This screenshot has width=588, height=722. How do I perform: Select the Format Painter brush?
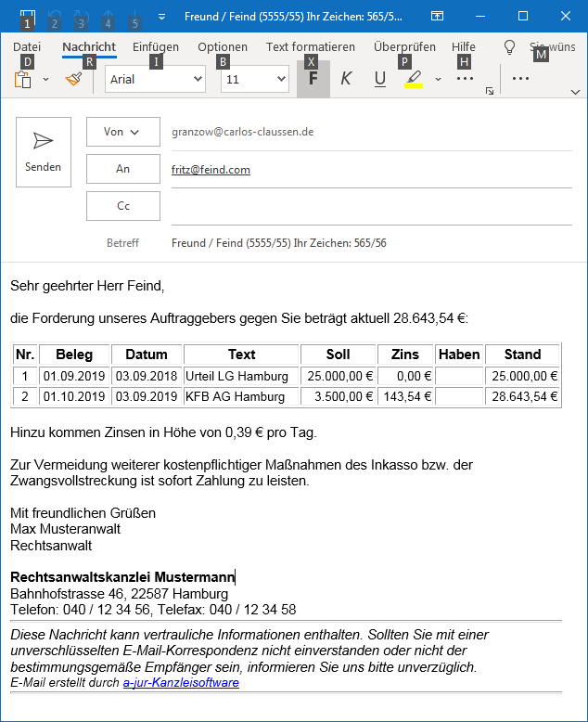point(74,79)
